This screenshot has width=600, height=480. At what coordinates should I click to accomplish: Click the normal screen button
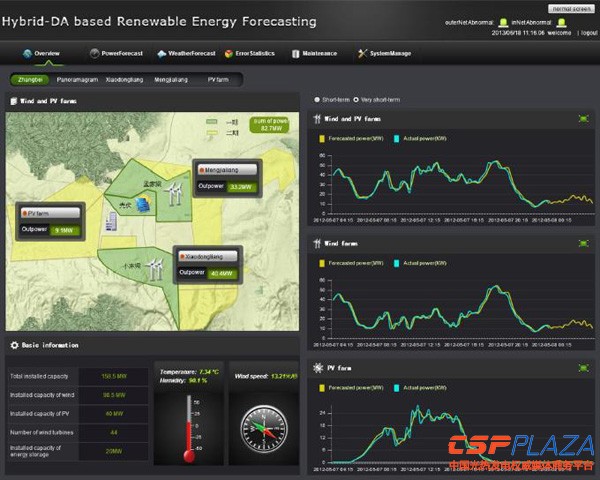(570, 8)
